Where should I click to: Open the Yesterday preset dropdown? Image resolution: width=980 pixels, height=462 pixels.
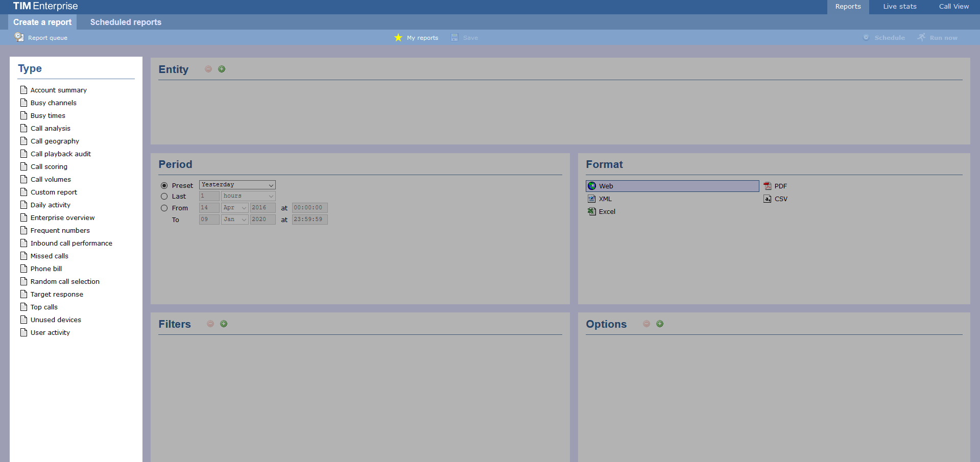click(237, 185)
